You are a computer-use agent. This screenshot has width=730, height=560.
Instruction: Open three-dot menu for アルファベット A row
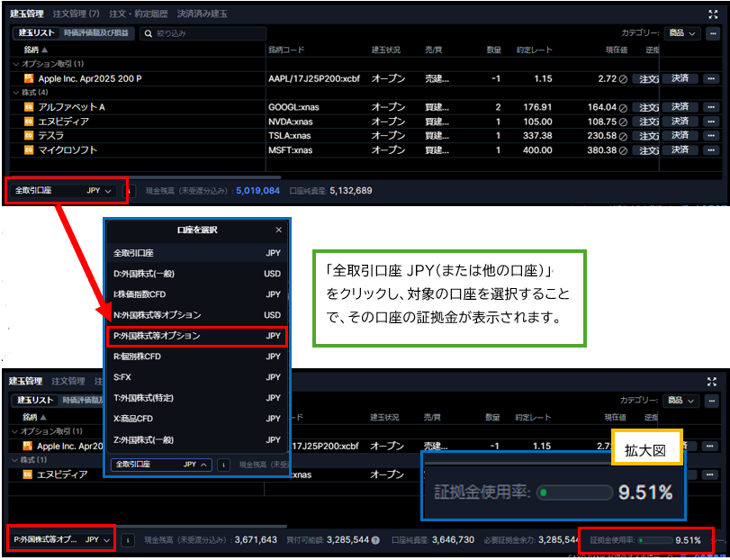tap(710, 107)
